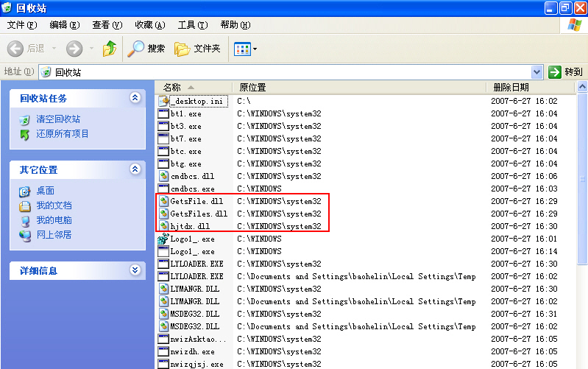Click the Forward arrow toolbar icon
The image size is (588, 369).
pos(74,49)
